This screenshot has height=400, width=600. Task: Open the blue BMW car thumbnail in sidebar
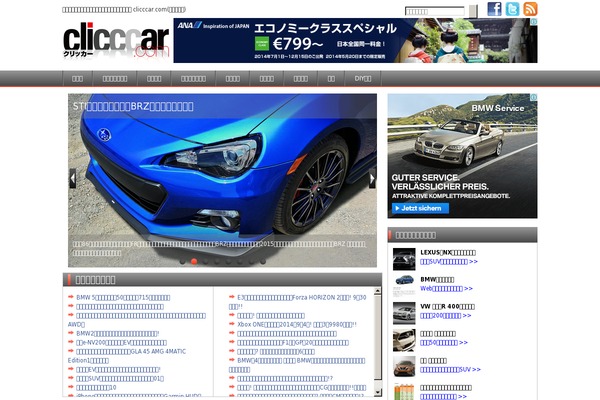(x=404, y=286)
